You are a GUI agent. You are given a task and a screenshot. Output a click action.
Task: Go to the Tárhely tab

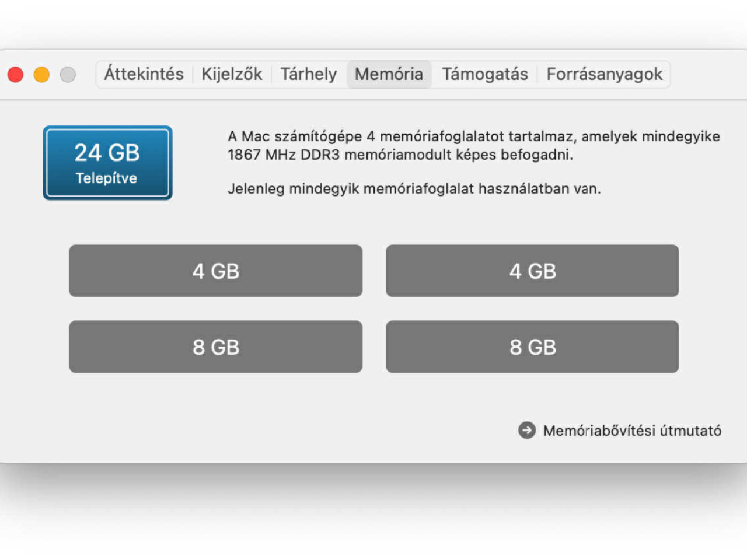tap(308, 74)
